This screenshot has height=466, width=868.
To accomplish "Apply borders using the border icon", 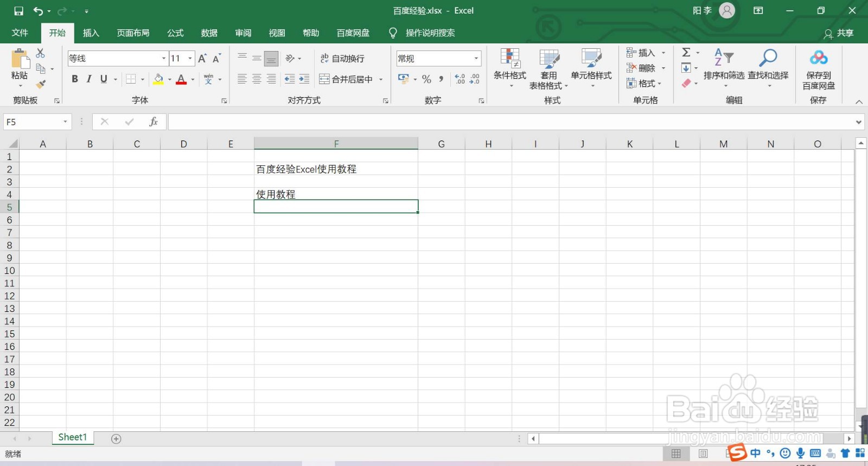I will 131,79.
